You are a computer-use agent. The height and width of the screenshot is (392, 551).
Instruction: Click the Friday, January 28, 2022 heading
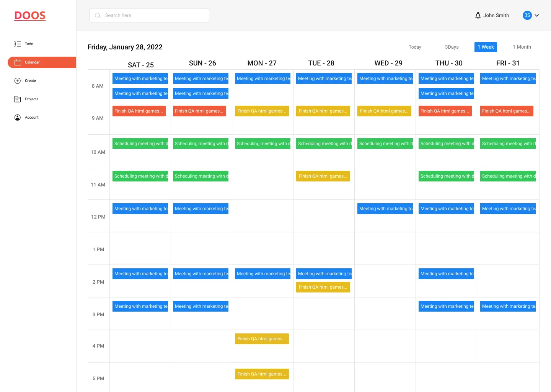(125, 47)
